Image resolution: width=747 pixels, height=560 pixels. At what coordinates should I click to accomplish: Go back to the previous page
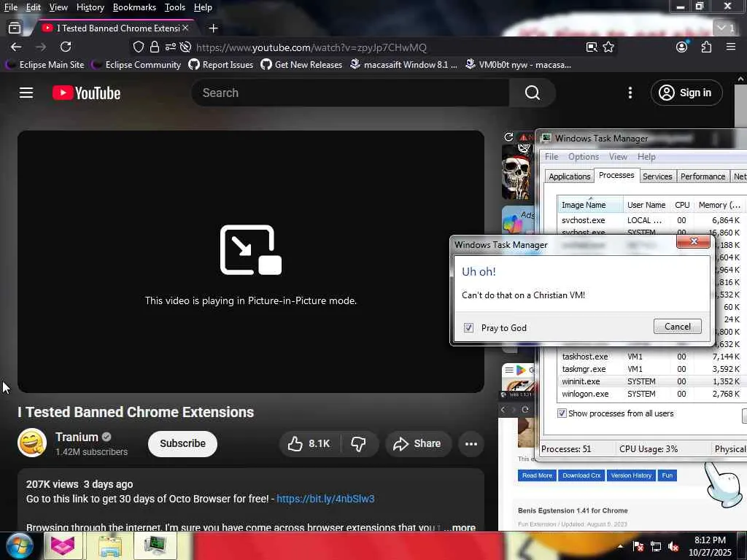tap(16, 47)
